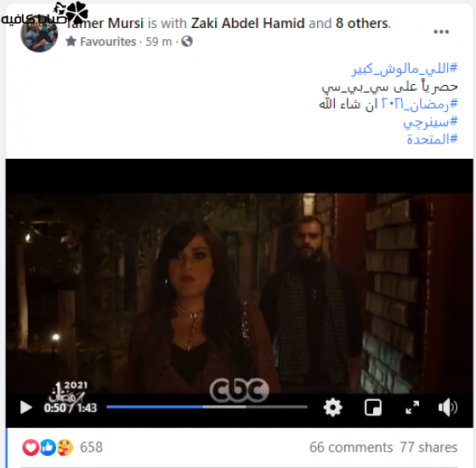Open the #اللي_مالوش_كبير hashtag

point(405,69)
